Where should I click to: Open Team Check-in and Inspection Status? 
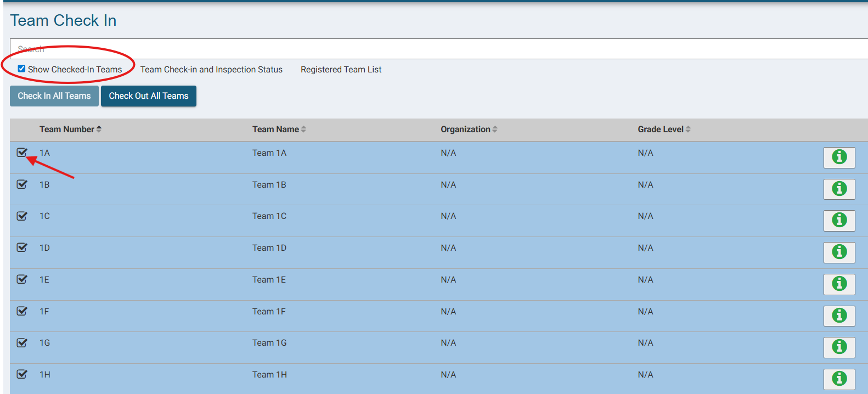[x=211, y=70]
